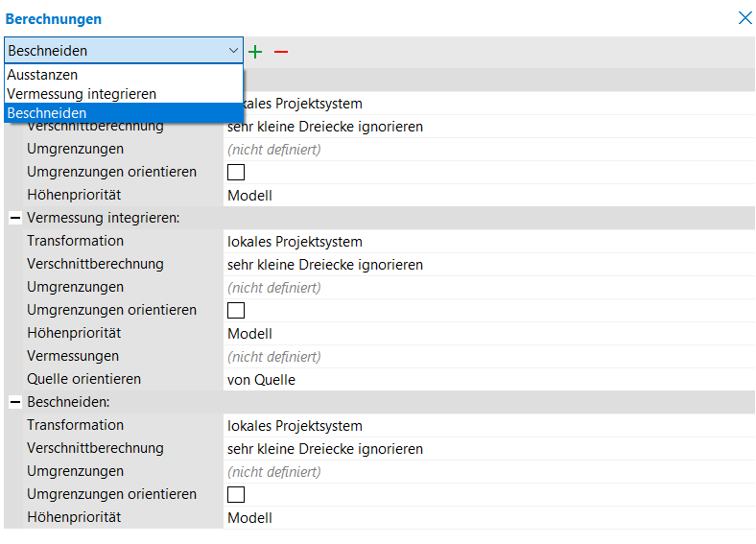Click the red minus to remove calculation

click(x=281, y=52)
